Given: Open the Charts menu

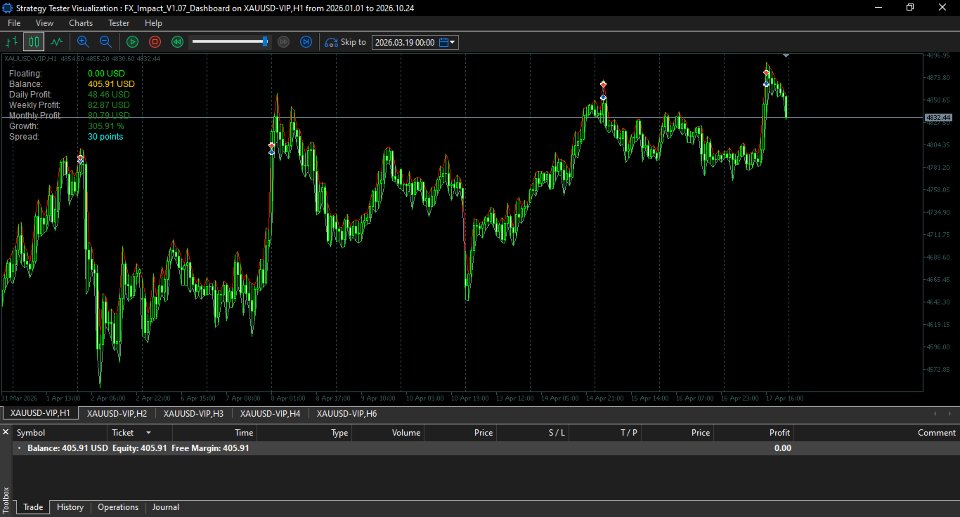Looking at the screenshot, I should click(x=81, y=23).
